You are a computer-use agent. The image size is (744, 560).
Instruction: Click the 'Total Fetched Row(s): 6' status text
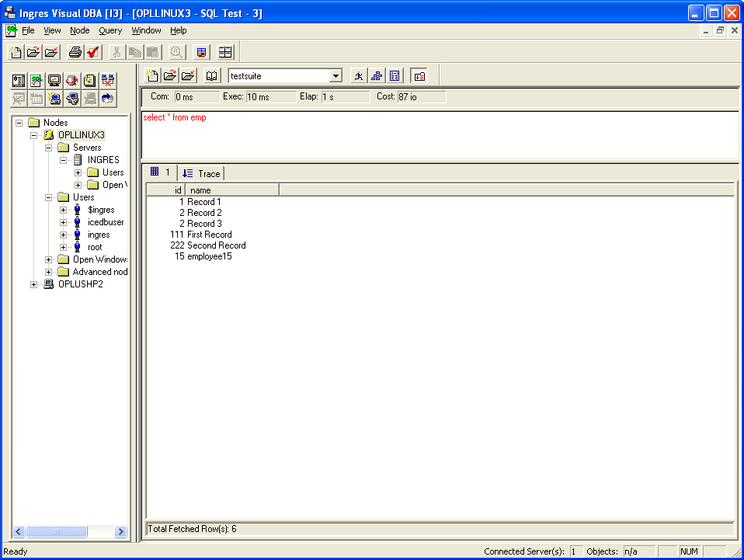tap(192, 529)
